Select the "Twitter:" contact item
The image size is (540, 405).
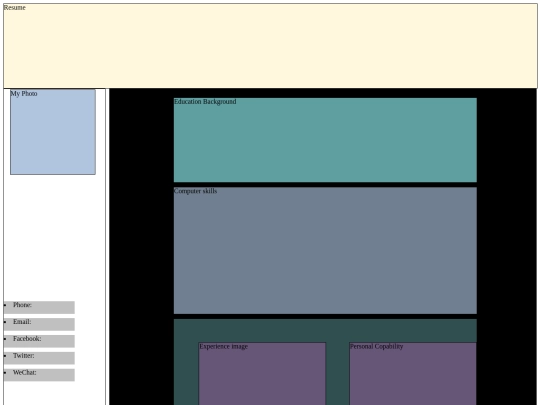click(x=39, y=358)
